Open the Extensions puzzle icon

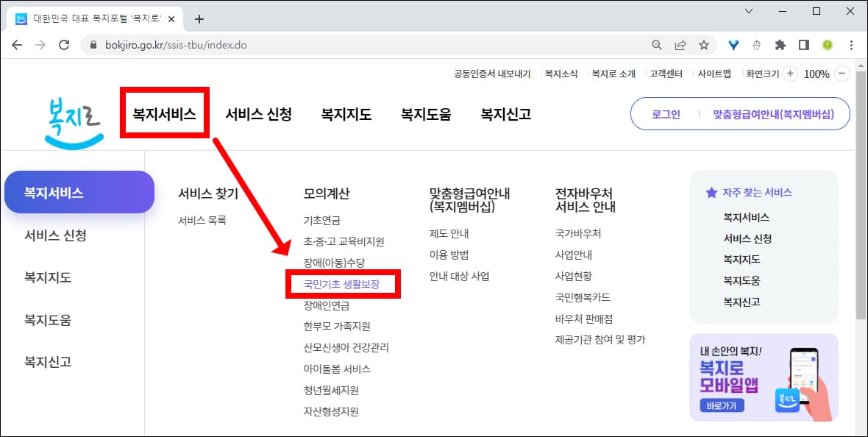780,46
